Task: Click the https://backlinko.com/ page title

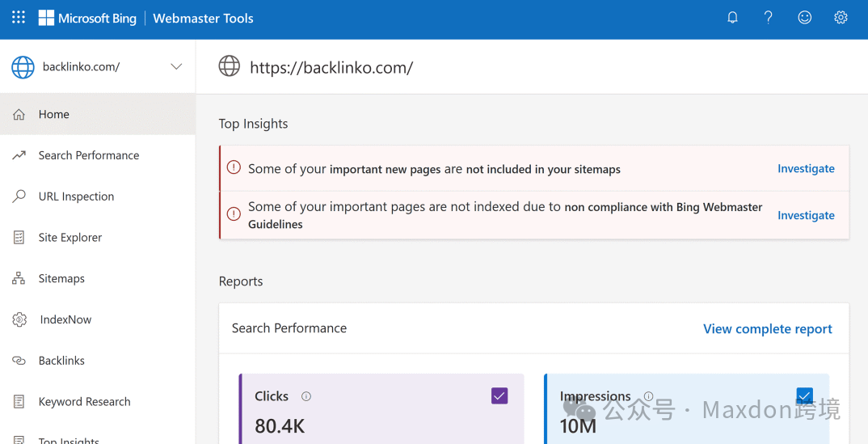Action: point(331,68)
